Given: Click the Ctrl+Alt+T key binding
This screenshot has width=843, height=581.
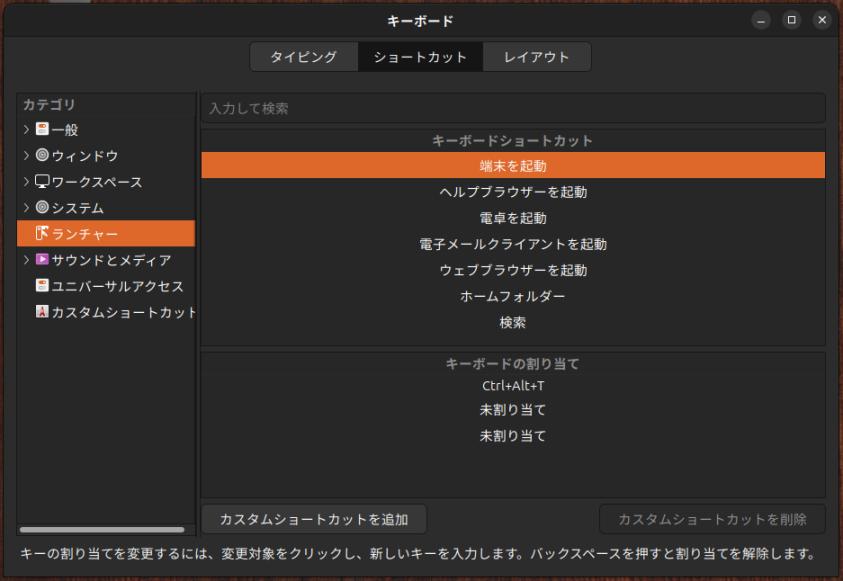Looking at the screenshot, I should click(513, 386).
